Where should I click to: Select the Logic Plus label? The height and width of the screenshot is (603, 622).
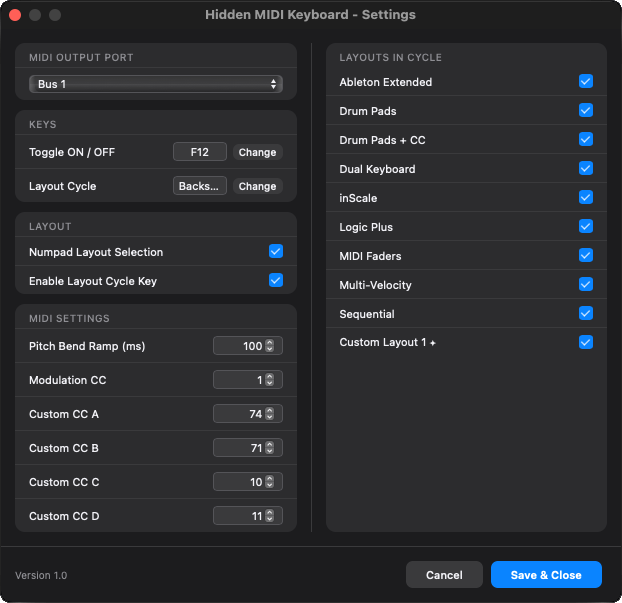click(366, 227)
